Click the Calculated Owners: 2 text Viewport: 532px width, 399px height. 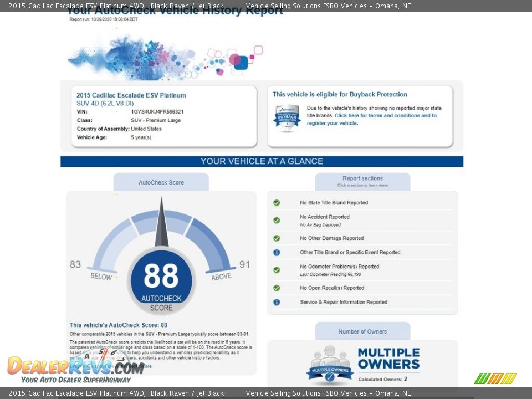pos(383,379)
